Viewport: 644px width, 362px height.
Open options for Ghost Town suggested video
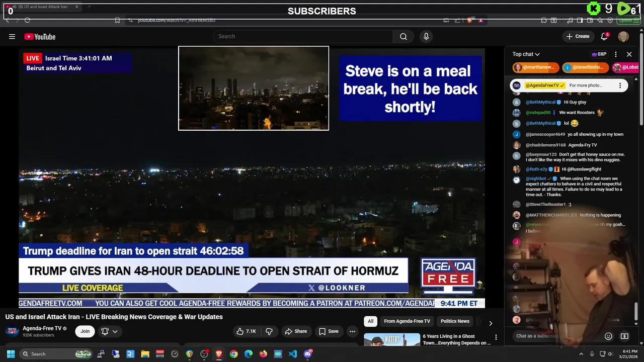(x=496, y=337)
